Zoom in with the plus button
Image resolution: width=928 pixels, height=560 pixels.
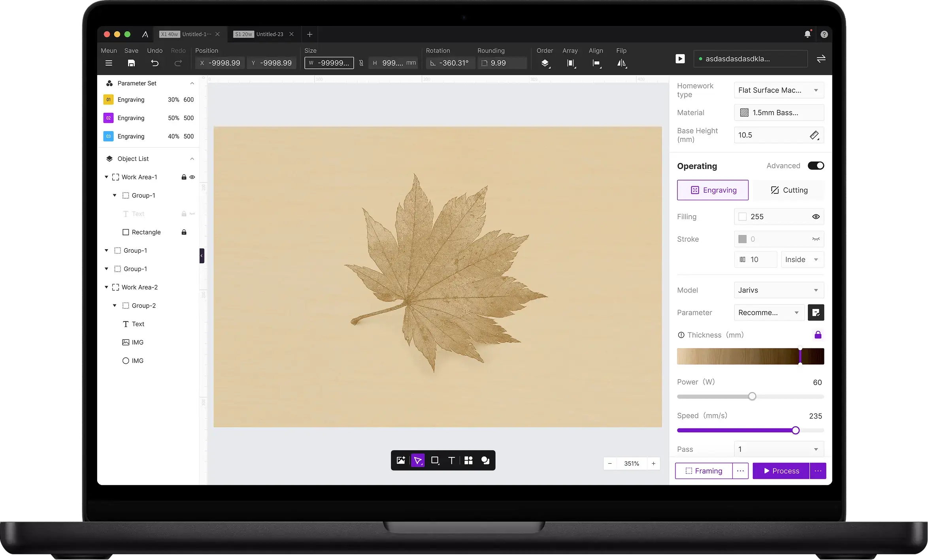point(653,463)
